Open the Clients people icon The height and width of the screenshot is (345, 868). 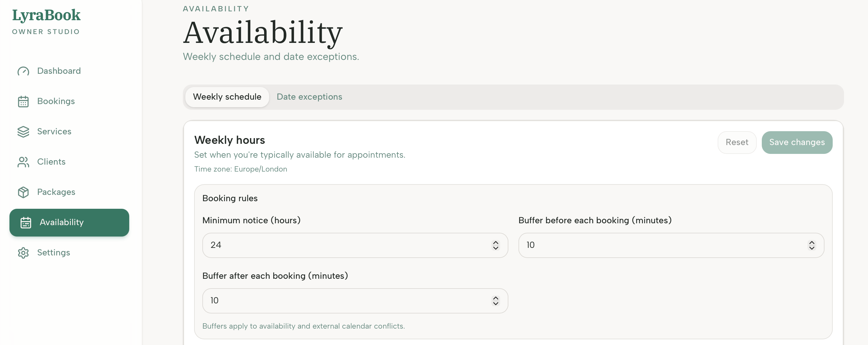pos(23,162)
